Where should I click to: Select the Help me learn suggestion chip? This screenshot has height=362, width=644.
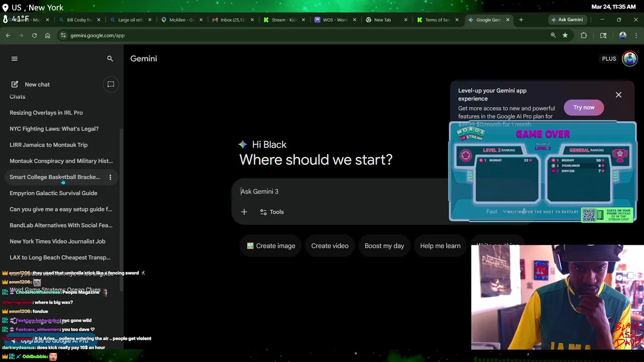pyautogui.click(x=440, y=246)
